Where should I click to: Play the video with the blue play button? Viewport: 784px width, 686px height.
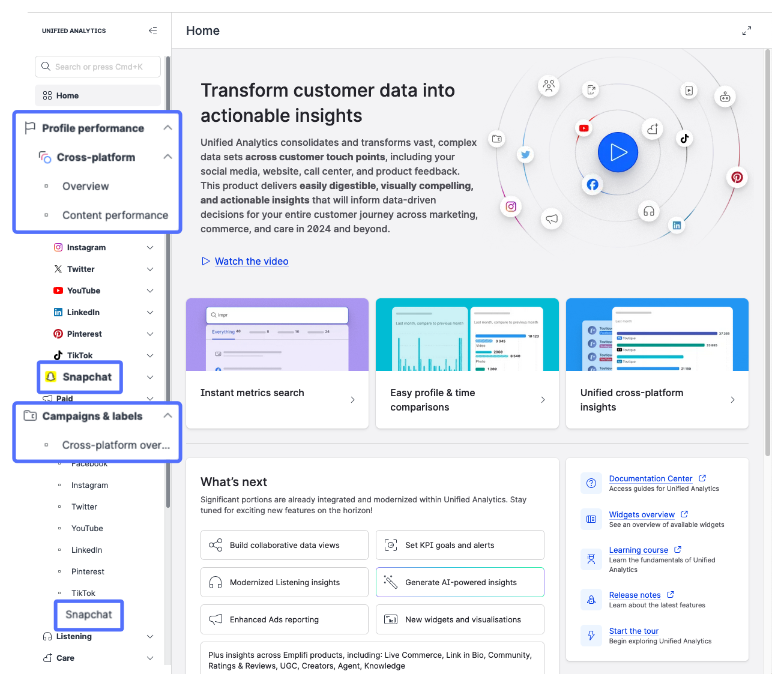point(618,152)
